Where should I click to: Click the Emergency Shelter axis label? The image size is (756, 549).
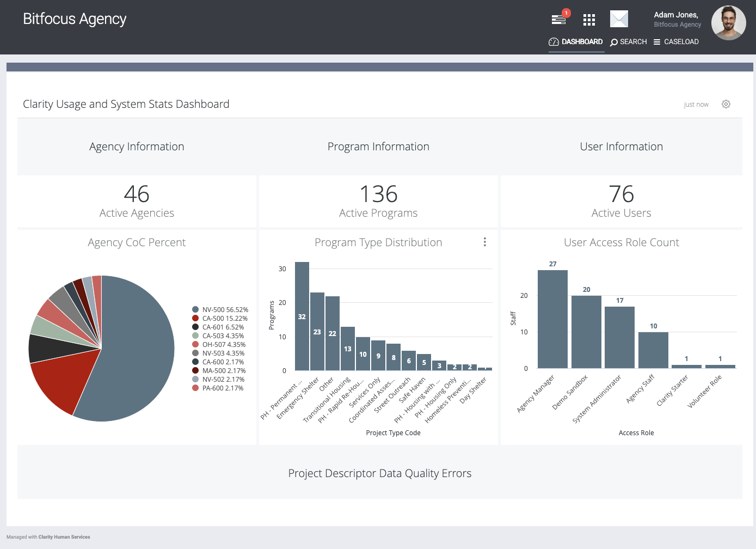tap(297, 398)
